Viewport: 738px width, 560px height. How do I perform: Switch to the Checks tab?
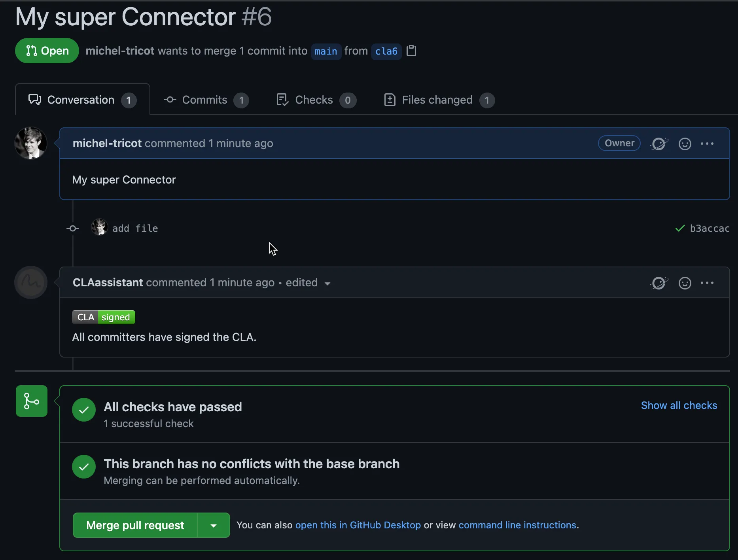click(316, 100)
